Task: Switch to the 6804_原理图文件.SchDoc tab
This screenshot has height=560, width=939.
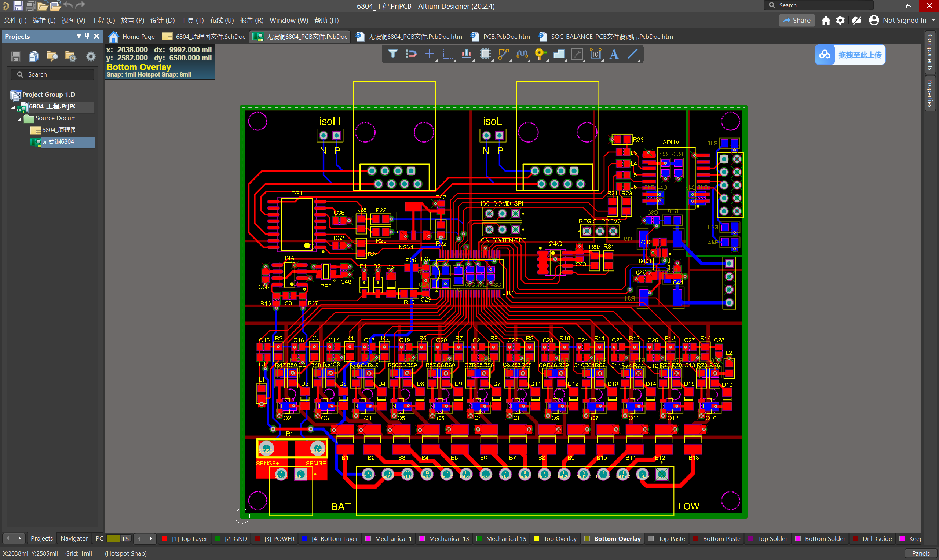Action: pos(204,37)
